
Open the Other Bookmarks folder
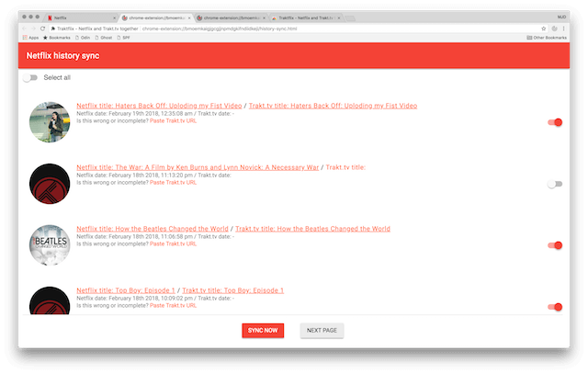[x=547, y=38]
